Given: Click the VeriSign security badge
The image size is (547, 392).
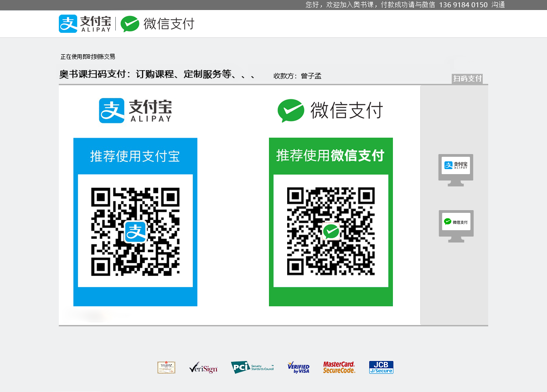Looking at the screenshot, I should coord(203,367).
